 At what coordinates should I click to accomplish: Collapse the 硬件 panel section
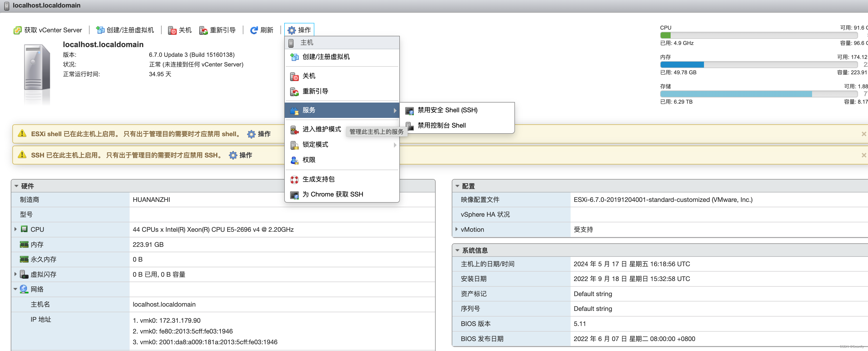pyautogui.click(x=16, y=186)
